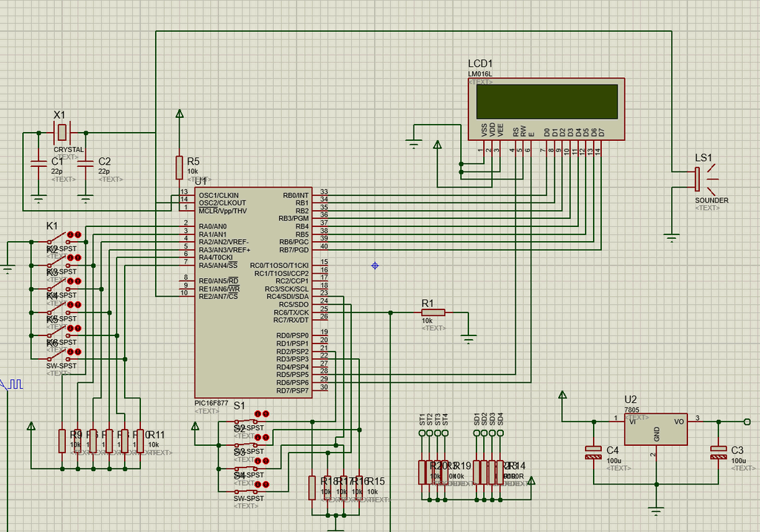760x532 pixels.
Task: Click the PIC16F877 part label
Action: point(211,403)
